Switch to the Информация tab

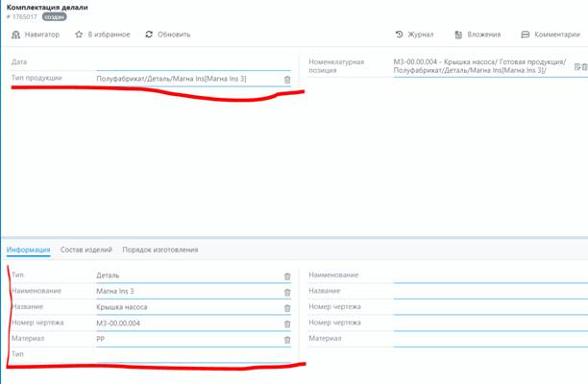[x=28, y=251]
